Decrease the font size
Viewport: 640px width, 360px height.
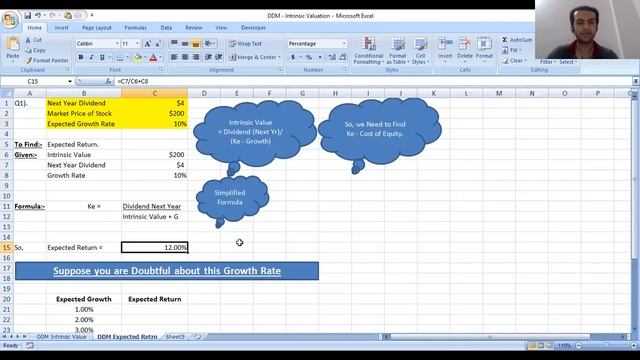click(158, 44)
